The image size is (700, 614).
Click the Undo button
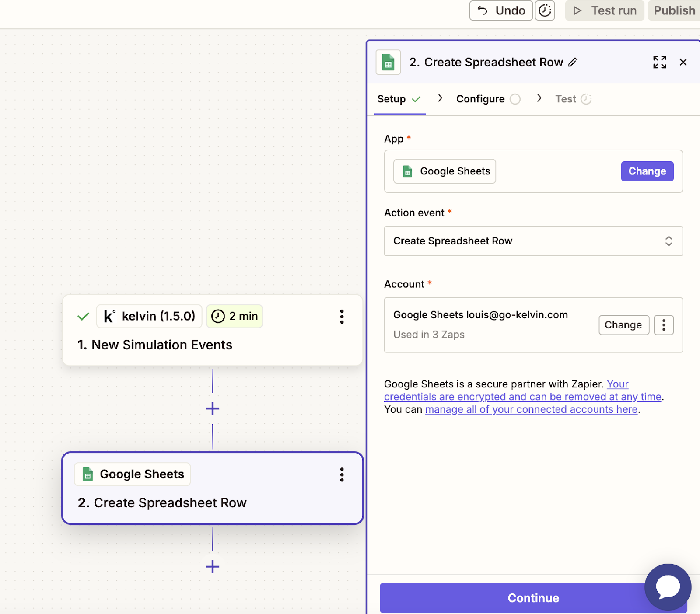(501, 10)
